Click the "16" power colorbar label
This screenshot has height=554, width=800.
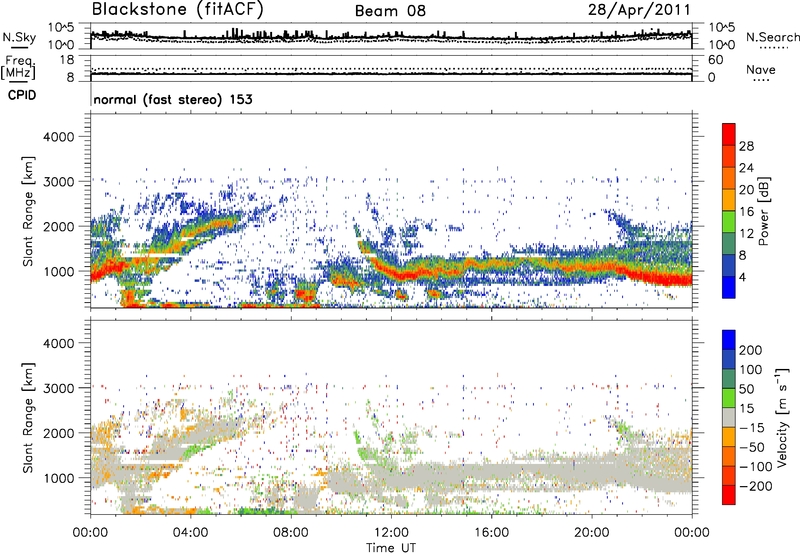(x=746, y=212)
